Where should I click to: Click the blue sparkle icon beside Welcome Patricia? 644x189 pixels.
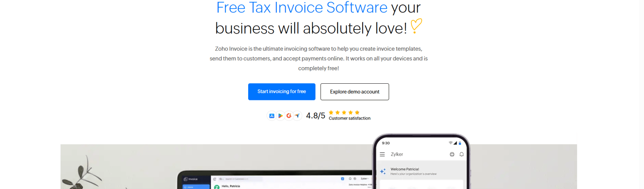pyautogui.click(x=383, y=172)
